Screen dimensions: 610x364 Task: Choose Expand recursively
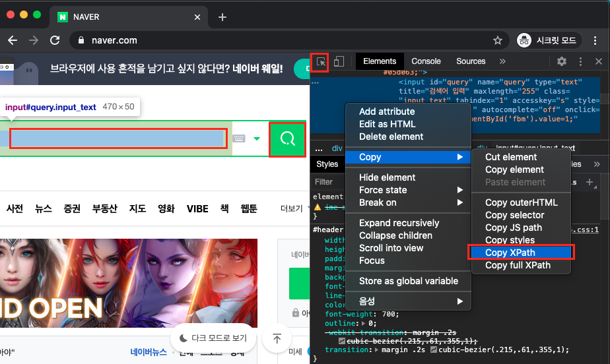(x=408, y=223)
